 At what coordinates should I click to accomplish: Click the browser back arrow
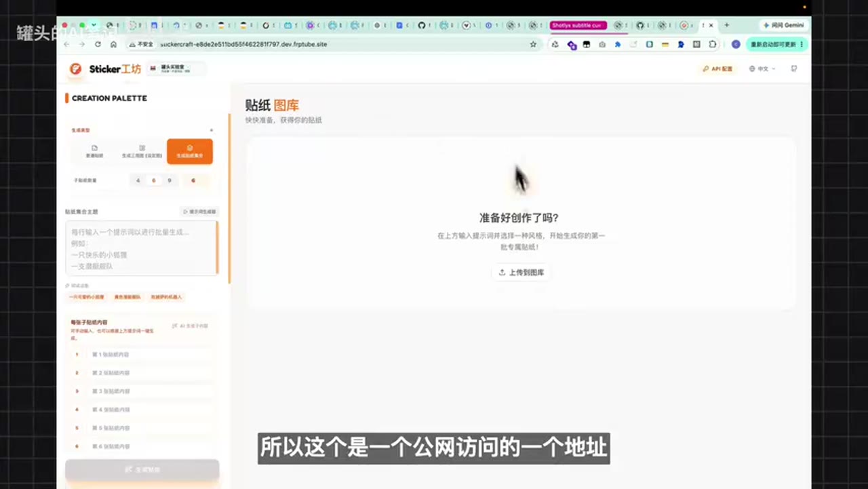66,44
